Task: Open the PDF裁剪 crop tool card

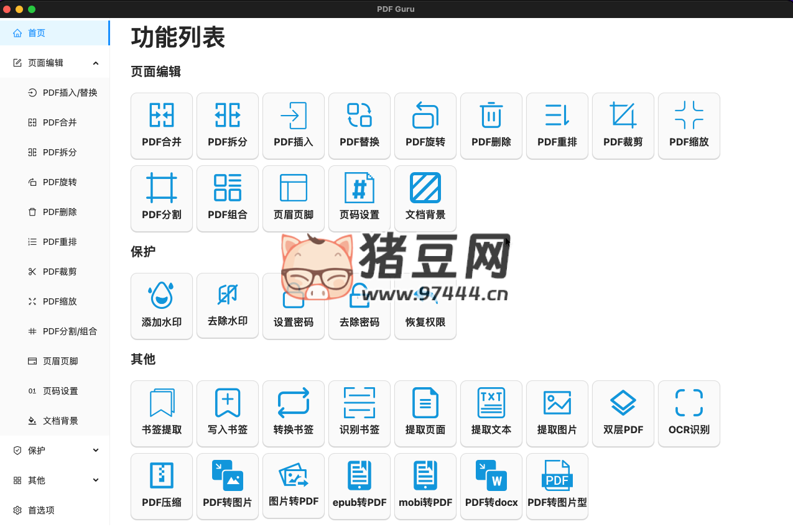Action: 623,126
